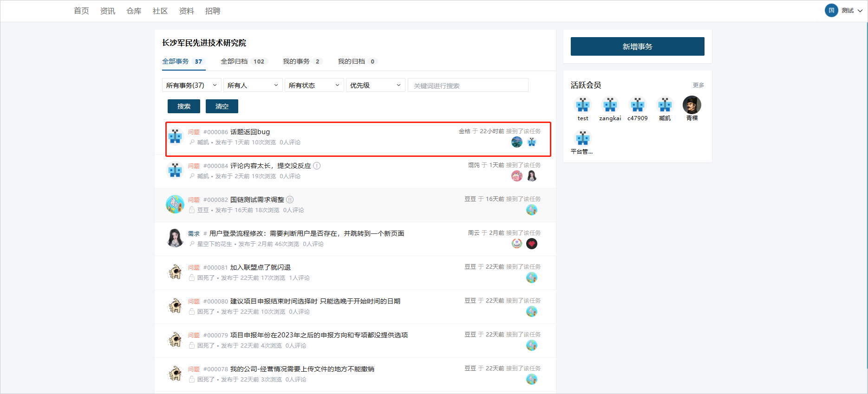The image size is (868, 394).
Task: Open the 更多 active members link
Action: [698, 85]
